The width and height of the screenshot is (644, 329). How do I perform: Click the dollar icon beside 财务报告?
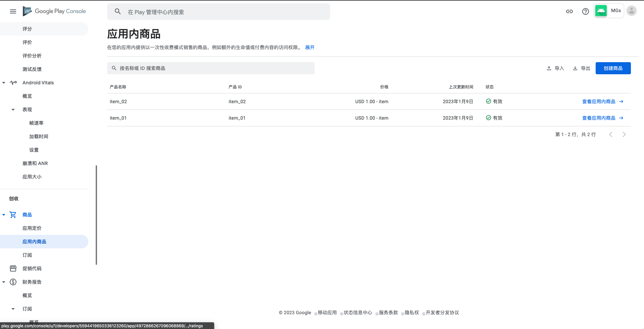(x=13, y=282)
